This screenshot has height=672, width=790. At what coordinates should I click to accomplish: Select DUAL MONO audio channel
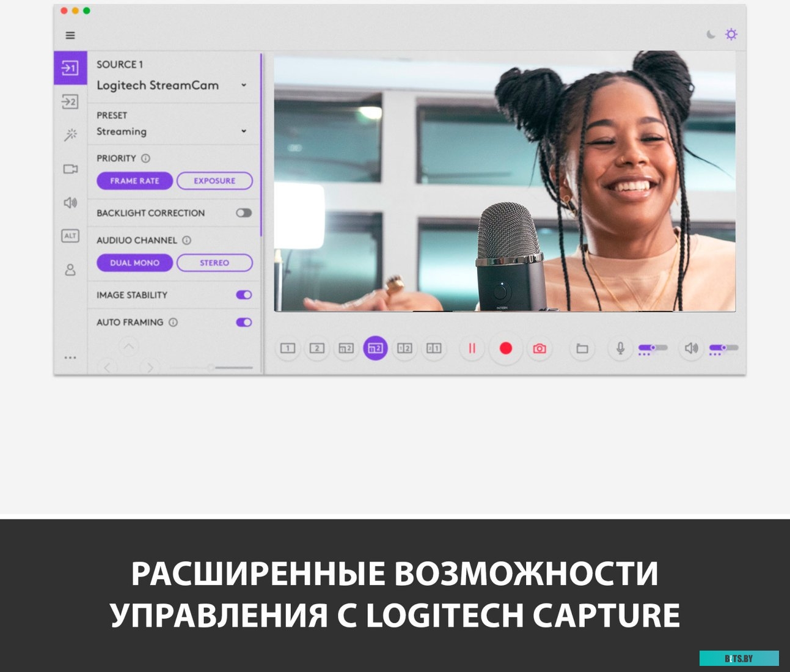134,263
